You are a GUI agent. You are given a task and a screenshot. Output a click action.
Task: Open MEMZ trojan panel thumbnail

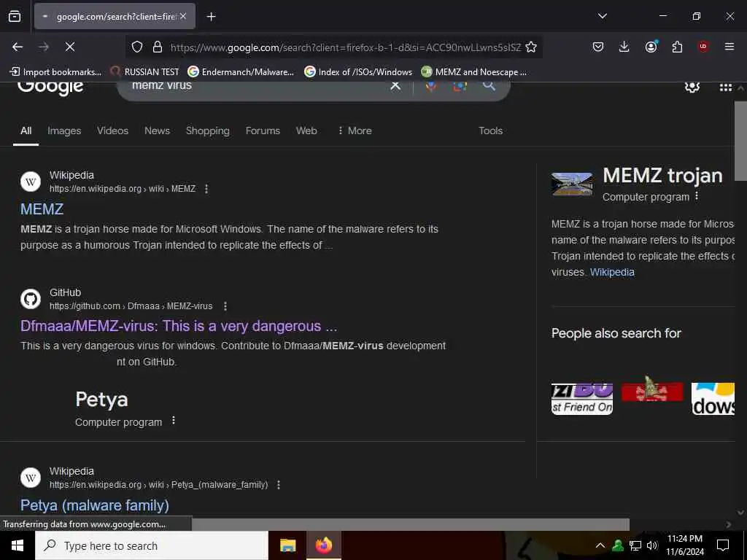572,184
